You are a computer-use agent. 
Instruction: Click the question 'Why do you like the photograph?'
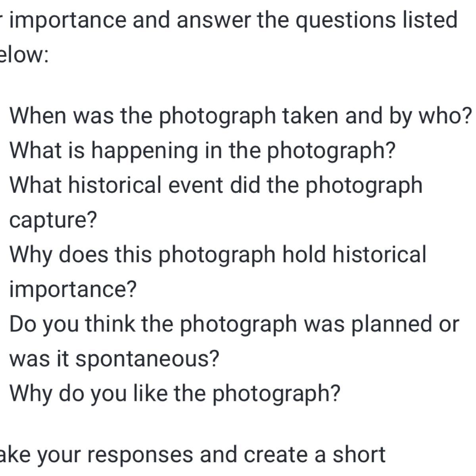(175, 394)
